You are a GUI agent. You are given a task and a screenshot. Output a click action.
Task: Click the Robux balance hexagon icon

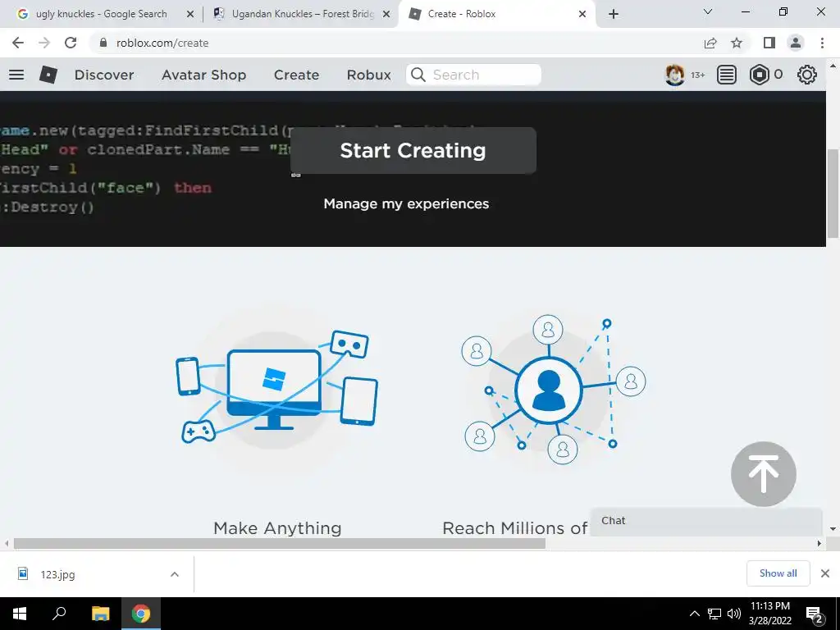[759, 75]
